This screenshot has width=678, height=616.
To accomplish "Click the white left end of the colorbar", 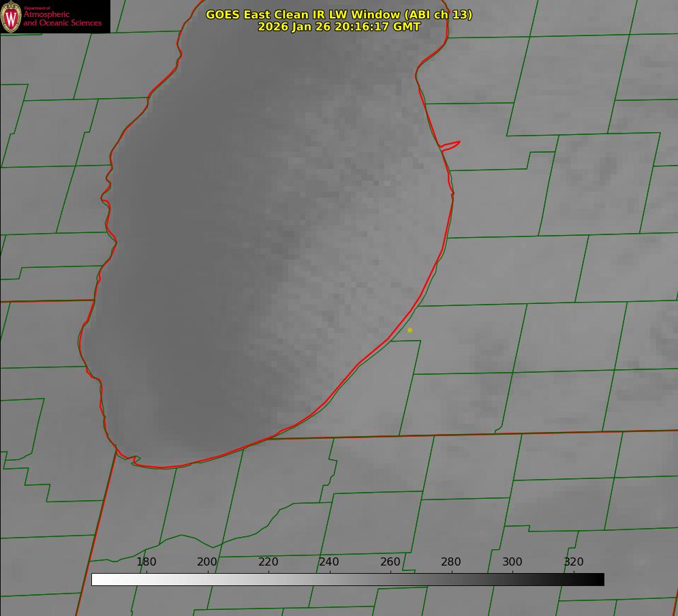I will [x=97, y=579].
